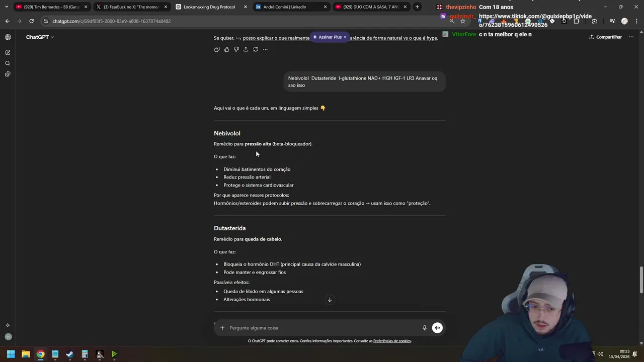
Task: Click the Compartilhar button
Action: click(605, 37)
